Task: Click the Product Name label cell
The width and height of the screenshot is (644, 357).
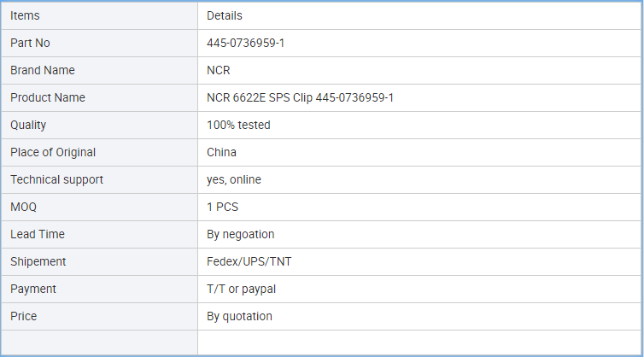Action: pos(99,97)
